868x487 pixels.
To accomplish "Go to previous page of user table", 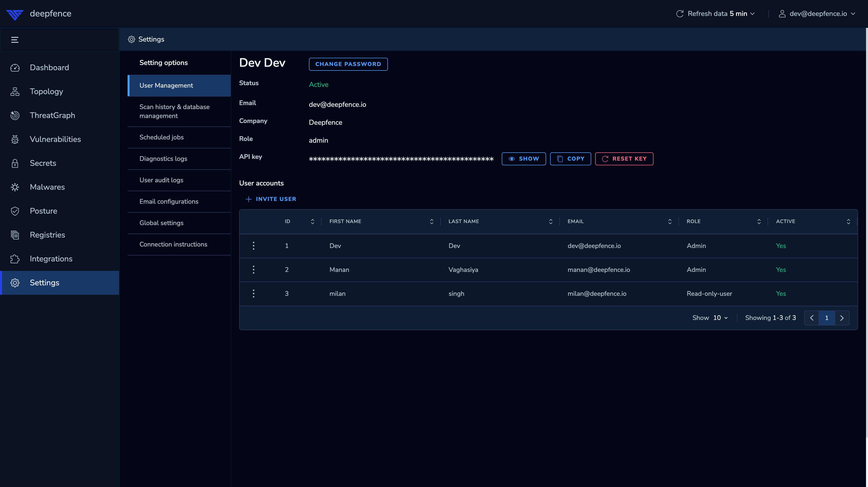I will pyautogui.click(x=812, y=318).
